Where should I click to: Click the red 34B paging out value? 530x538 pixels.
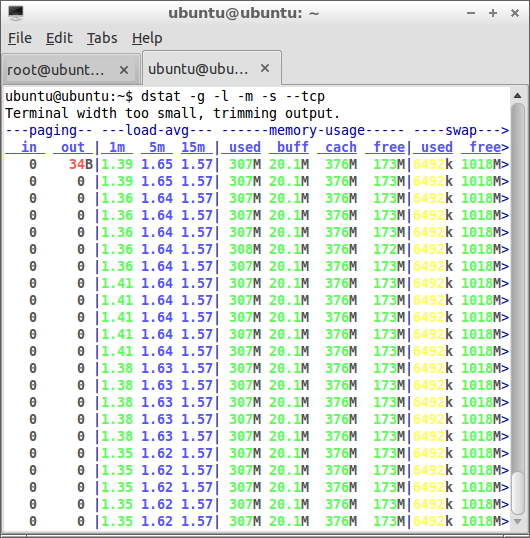(81, 164)
